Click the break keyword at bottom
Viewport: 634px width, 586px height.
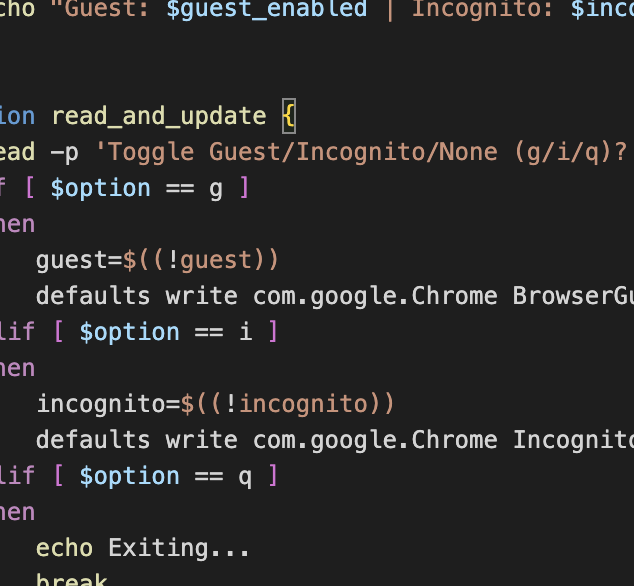point(72,579)
